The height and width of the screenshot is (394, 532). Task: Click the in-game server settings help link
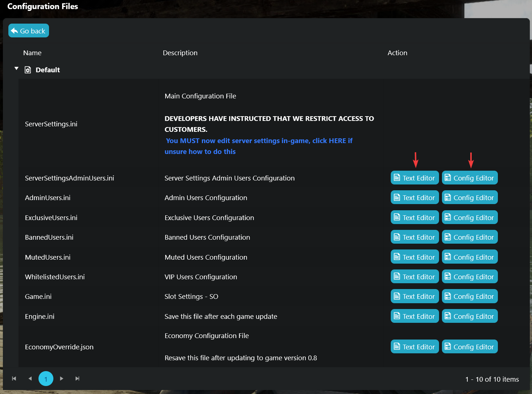coord(259,141)
